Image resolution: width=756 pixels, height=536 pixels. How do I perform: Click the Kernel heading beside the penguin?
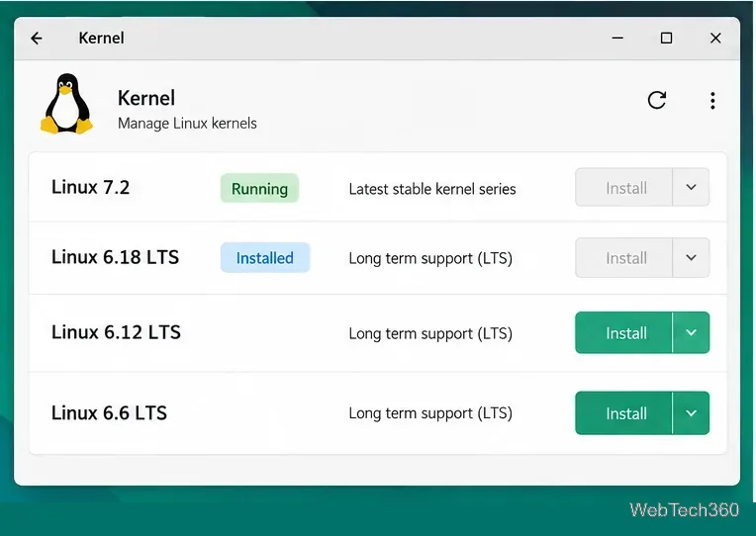click(x=146, y=98)
